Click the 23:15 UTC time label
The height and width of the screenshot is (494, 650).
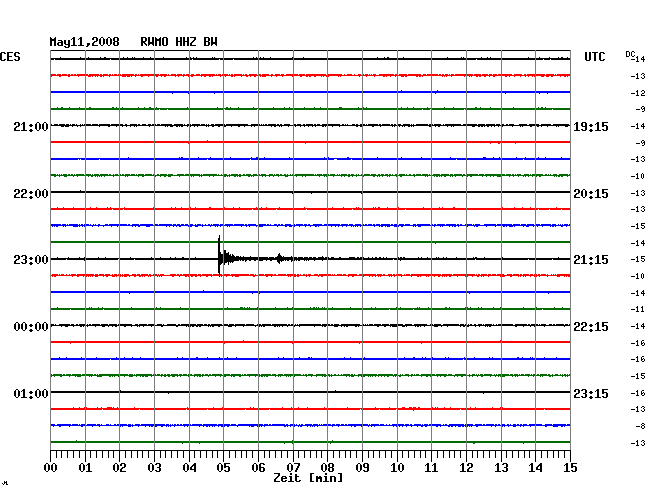pos(591,393)
